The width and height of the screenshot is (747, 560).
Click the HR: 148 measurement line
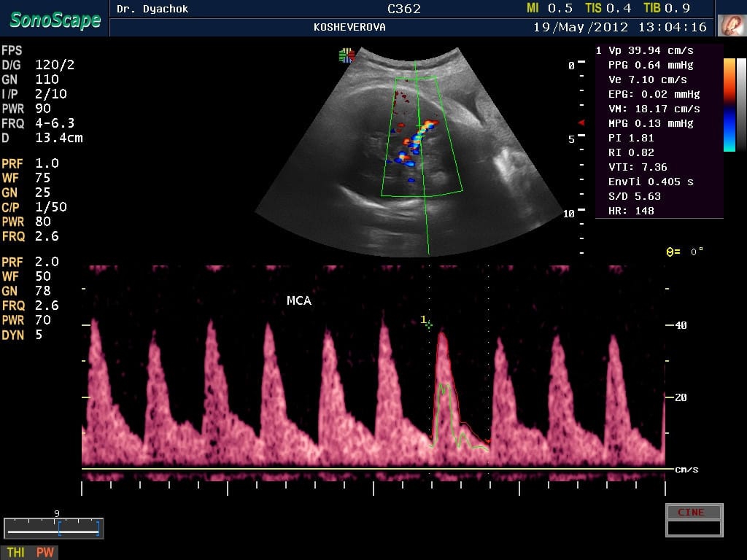coord(631,211)
